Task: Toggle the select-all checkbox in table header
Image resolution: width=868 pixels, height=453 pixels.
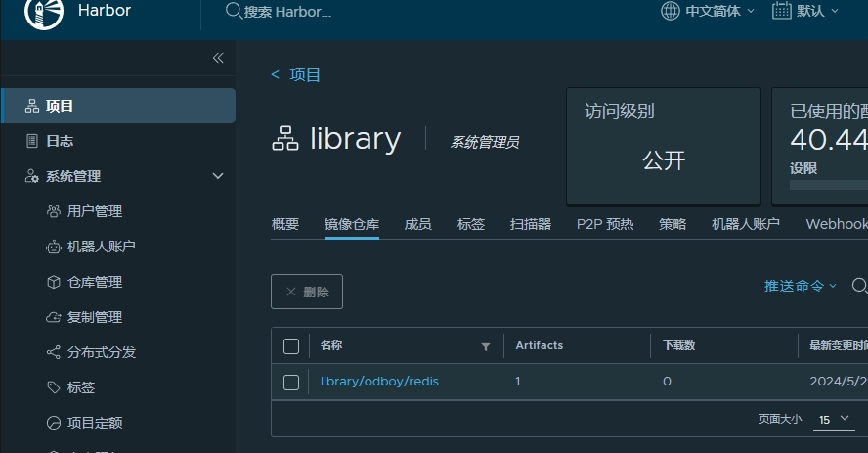Action: click(x=291, y=346)
